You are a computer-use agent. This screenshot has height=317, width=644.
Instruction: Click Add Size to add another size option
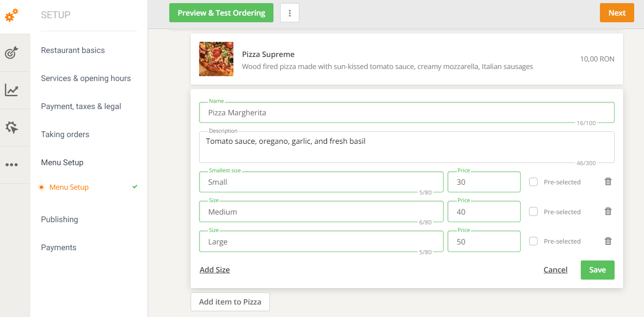[x=215, y=269]
